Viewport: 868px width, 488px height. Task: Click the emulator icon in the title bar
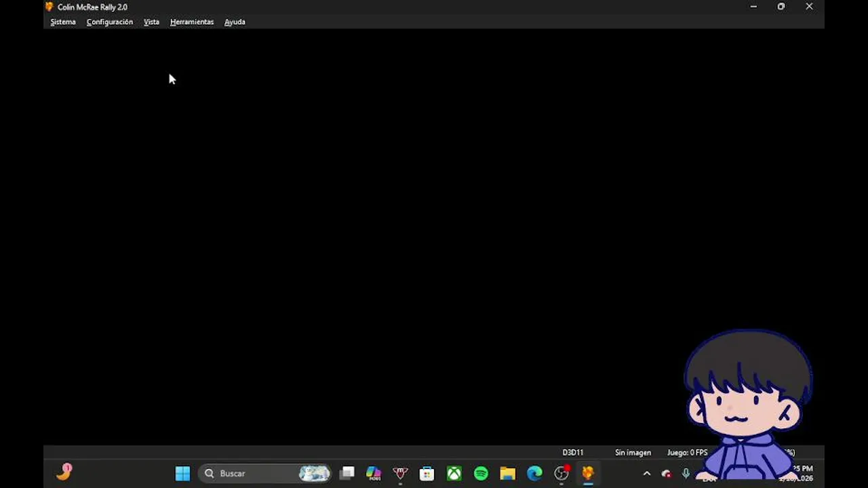tap(49, 7)
